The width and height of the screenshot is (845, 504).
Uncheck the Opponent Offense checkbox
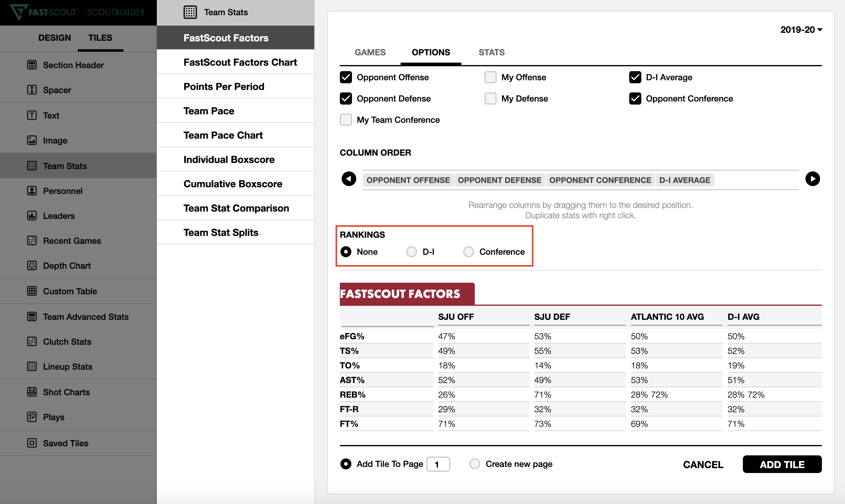pyautogui.click(x=346, y=78)
